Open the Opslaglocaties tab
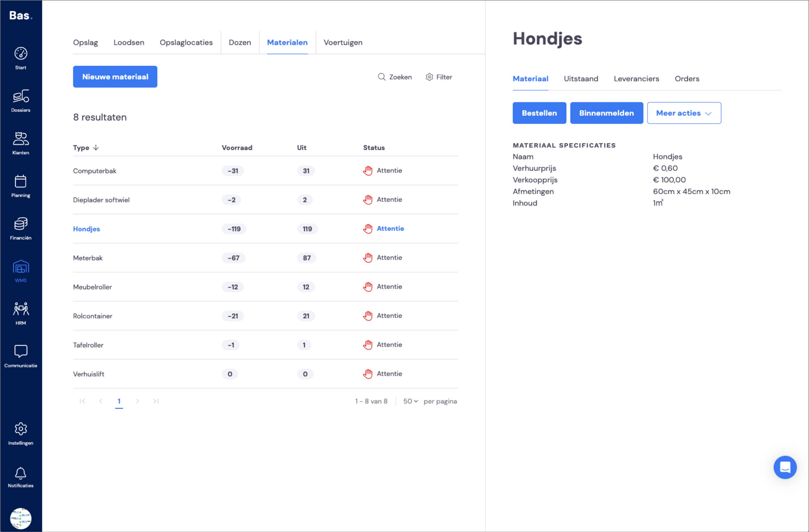Viewport: 809px width, 532px height. coord(186,42)
